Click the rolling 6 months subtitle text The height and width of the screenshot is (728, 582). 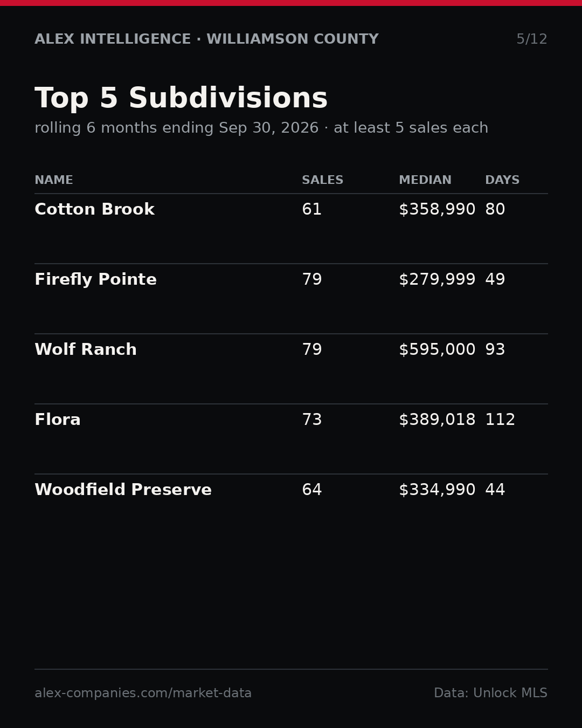(261, 128)
